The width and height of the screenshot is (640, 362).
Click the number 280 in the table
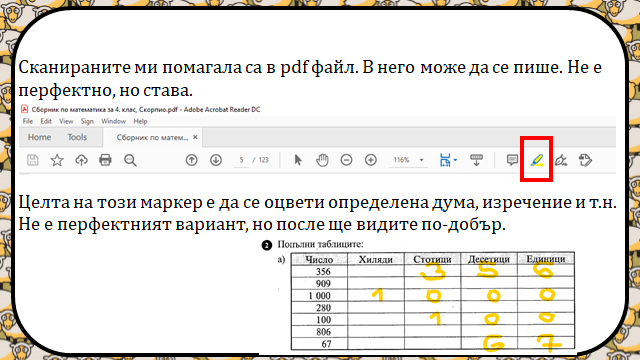tap(323, 308)
